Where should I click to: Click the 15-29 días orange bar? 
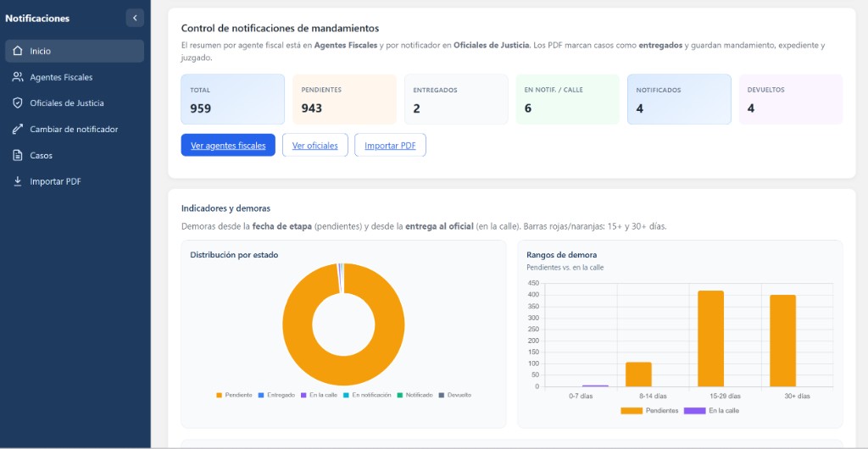(x=711, y=338)
